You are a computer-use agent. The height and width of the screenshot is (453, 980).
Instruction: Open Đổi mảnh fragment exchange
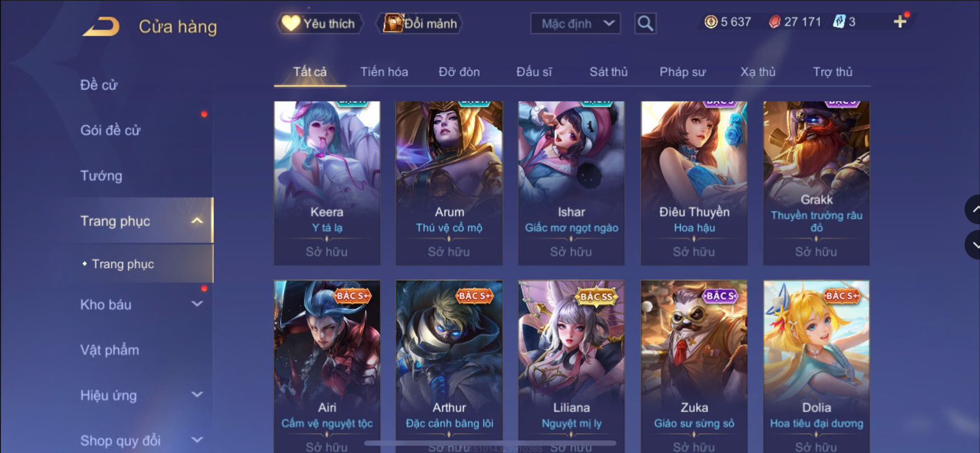(x=420, y=23)
